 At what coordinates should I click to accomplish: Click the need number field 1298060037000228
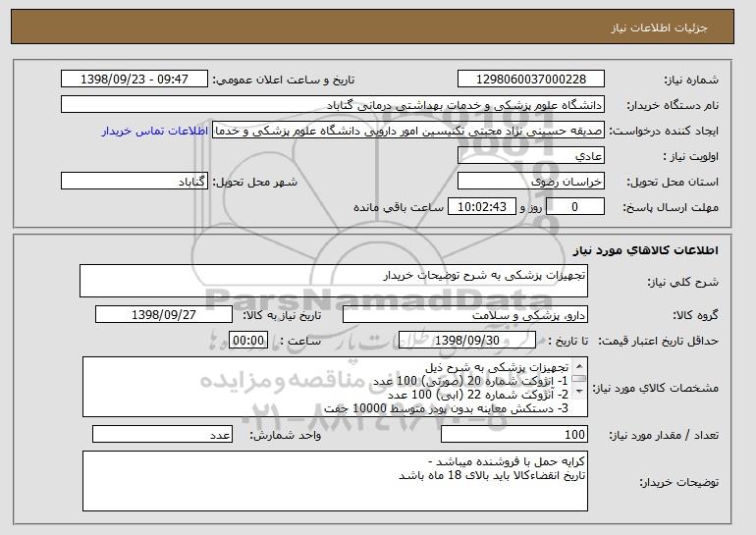(x=531, y=80)
